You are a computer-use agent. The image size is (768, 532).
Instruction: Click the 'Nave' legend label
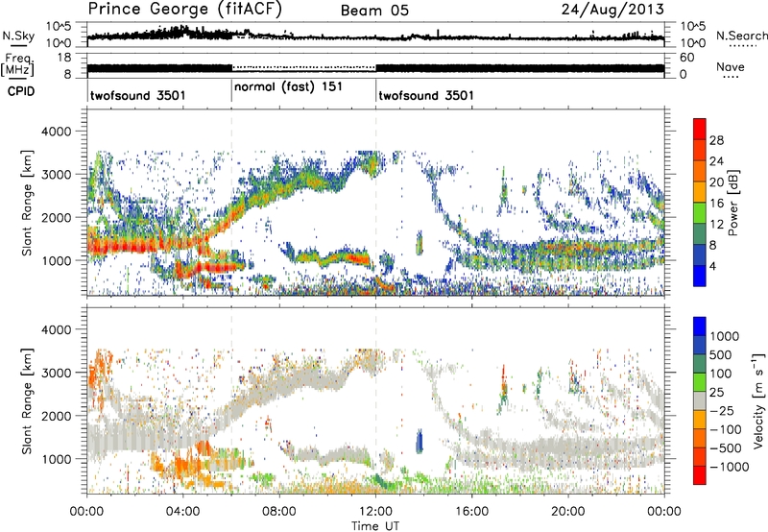pos(731,67)
